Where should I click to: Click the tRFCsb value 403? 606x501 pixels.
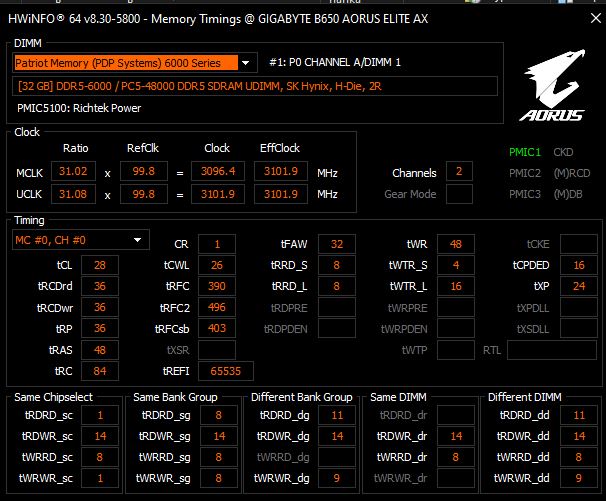tap(217, 328)
